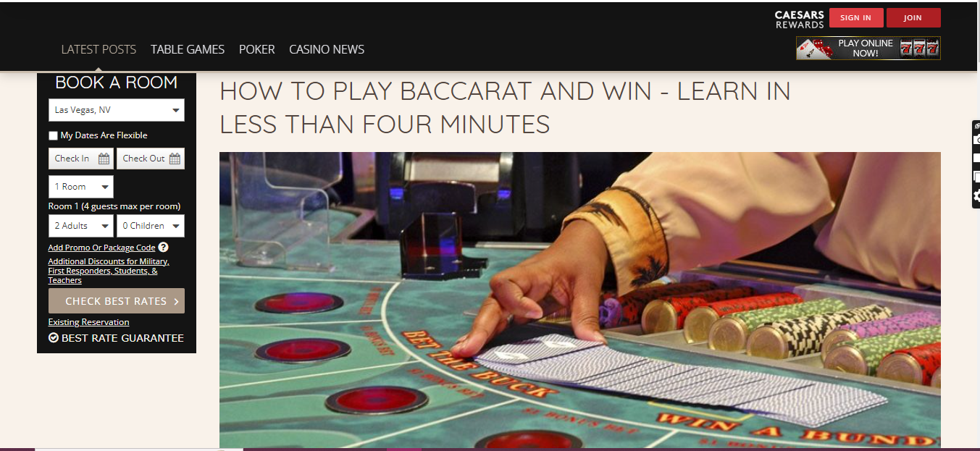Viewport: 980px width, 451px height.
Task: Open the 2 Adults dropdown
Action: coord(81,226)
